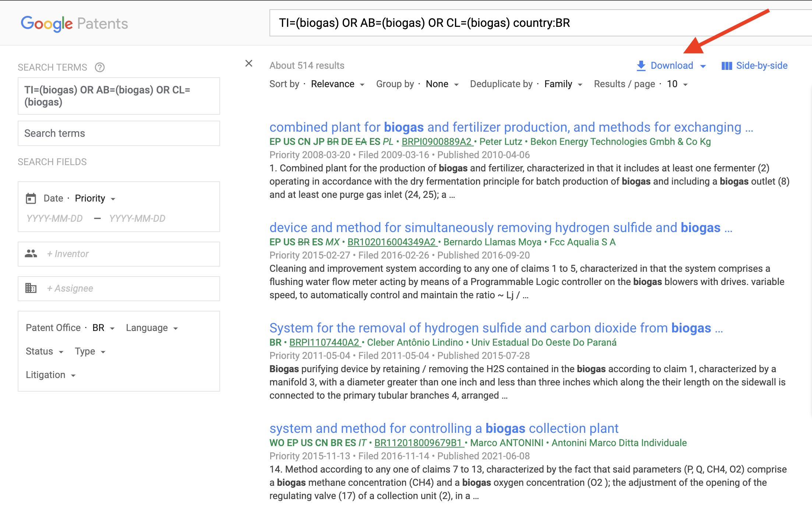The image size is (812, 520).
Task: Close the search sidebar with the X
Action: coord(249,64)
